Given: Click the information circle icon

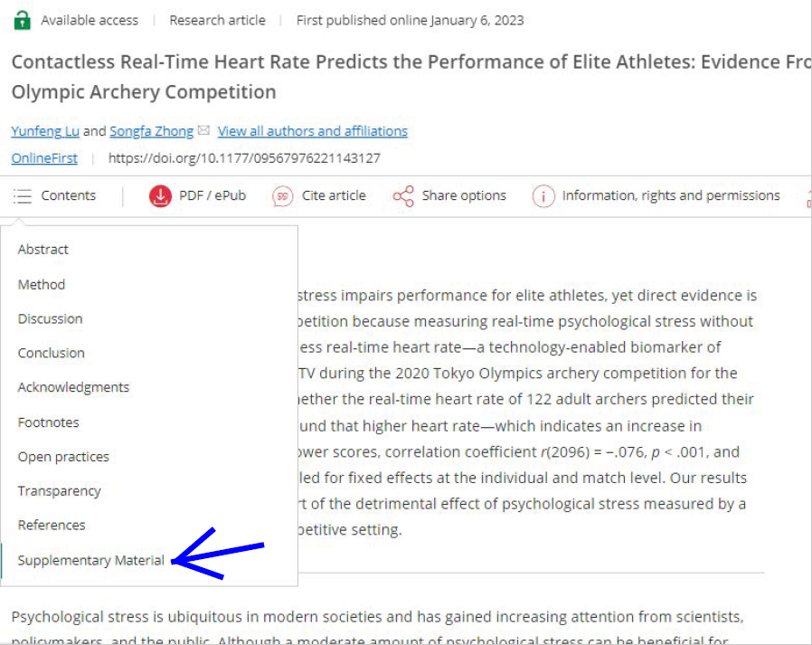Looking at the screenshot, I should coord(543,196).
